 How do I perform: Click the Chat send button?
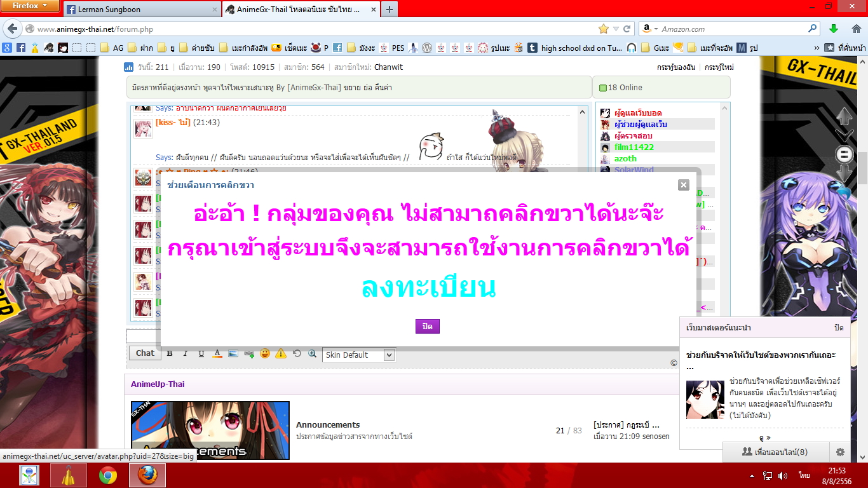pos(145,353)
